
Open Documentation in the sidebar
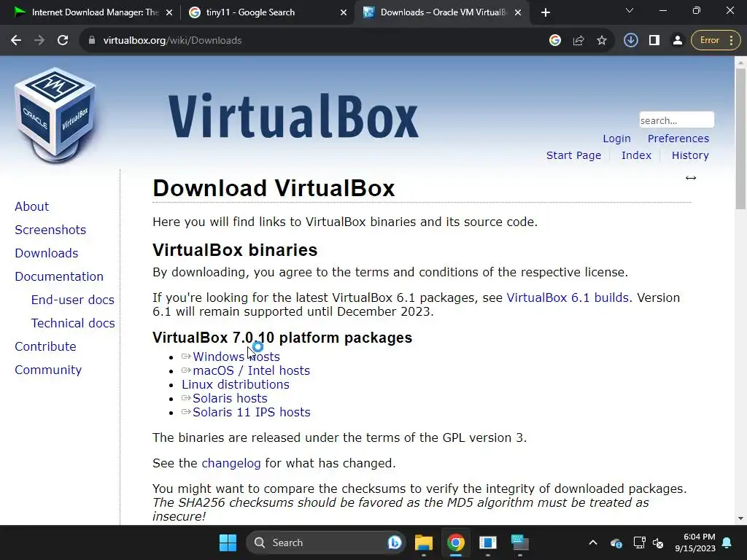click(x=59, y=276)
